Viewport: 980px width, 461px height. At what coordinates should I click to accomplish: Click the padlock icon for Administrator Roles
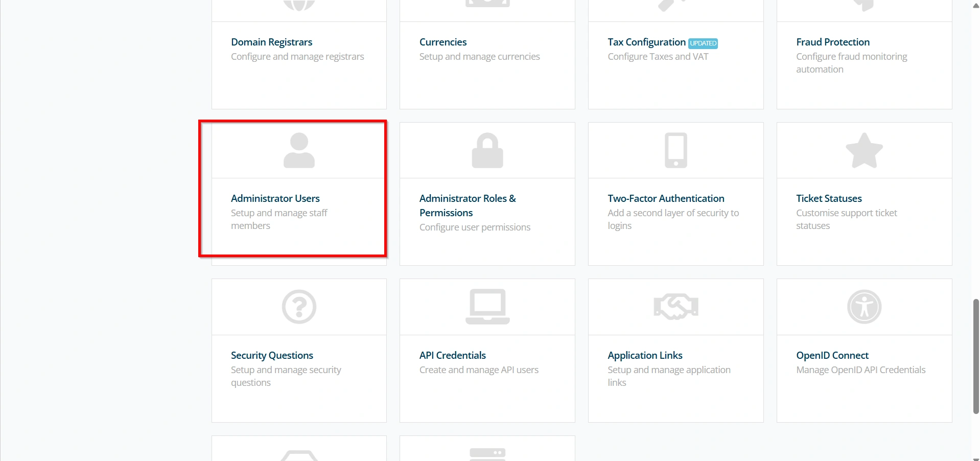click(x=487, y=150)
